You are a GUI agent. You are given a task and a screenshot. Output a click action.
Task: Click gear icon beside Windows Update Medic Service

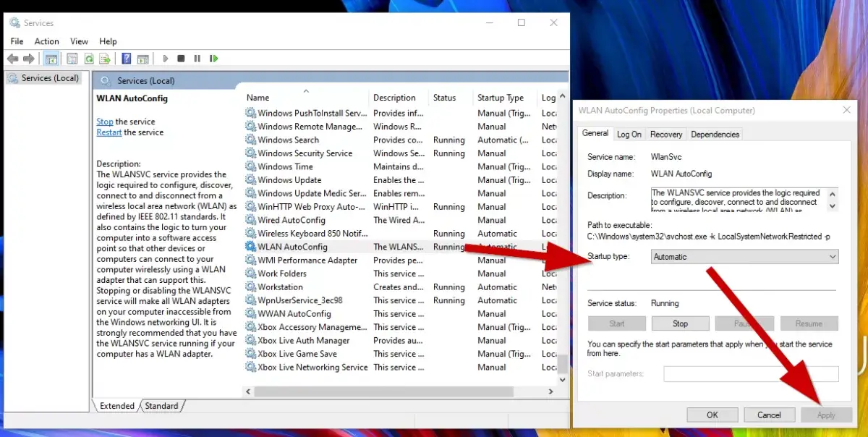(251, 193)
